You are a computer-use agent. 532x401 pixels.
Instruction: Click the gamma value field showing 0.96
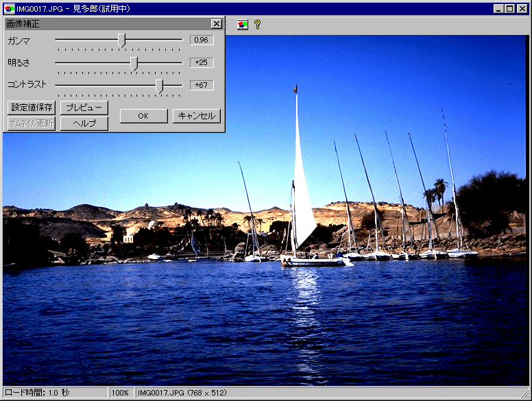(202, 40)
